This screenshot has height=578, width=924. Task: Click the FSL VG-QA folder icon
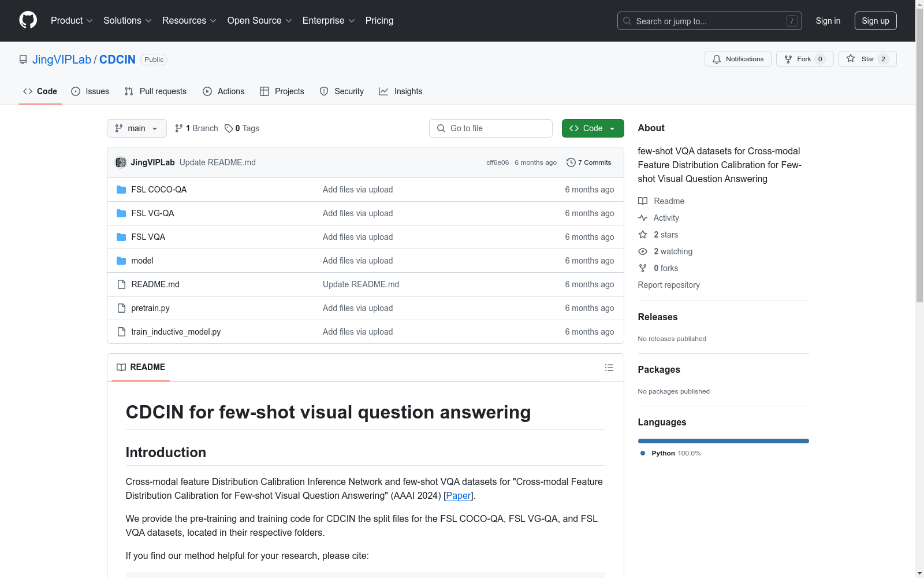[x=121, y=213]
